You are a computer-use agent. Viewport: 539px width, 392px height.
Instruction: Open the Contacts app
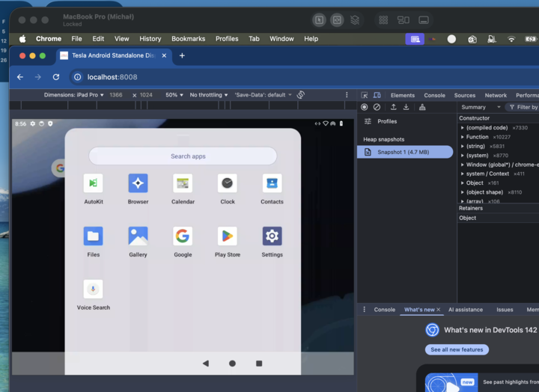(272, 183)
